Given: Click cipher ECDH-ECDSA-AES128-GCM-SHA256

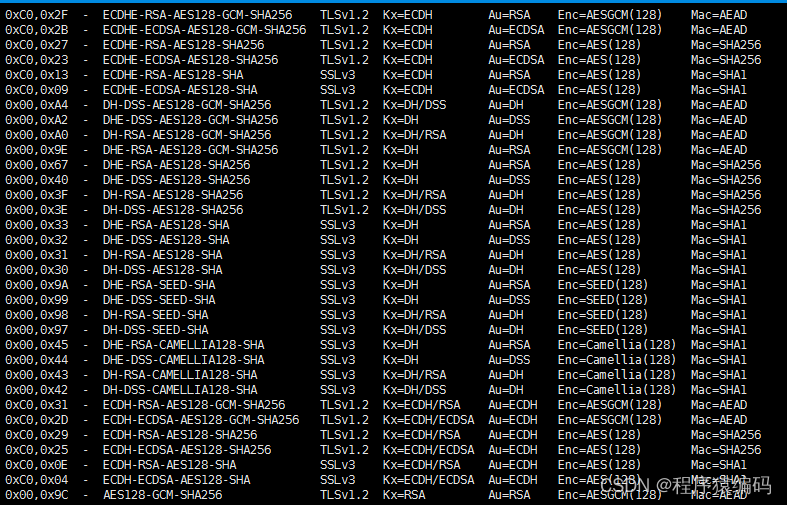Looking at the screenshot, I should pos(201,420).
